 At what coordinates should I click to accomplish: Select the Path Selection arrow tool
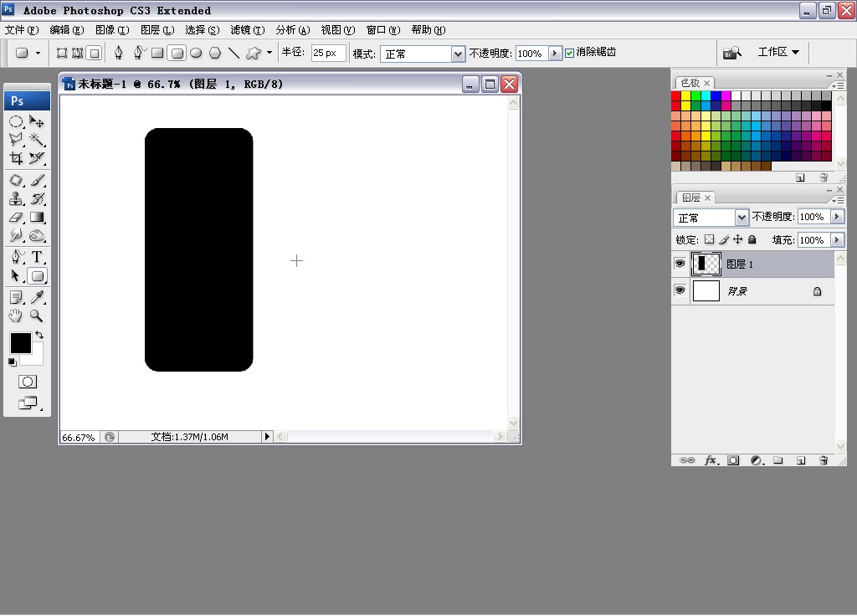[16, 276]
